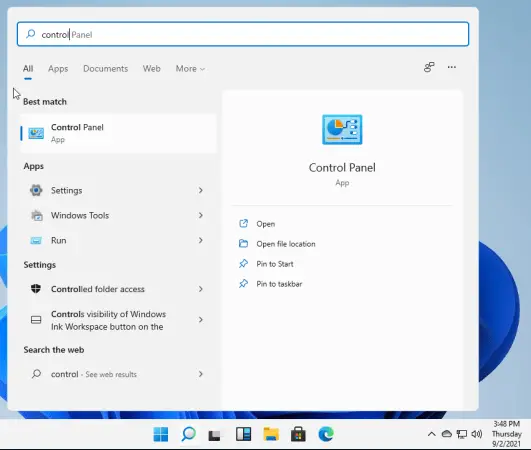
Task: Open the three-dot options menu
Action: 452,67
